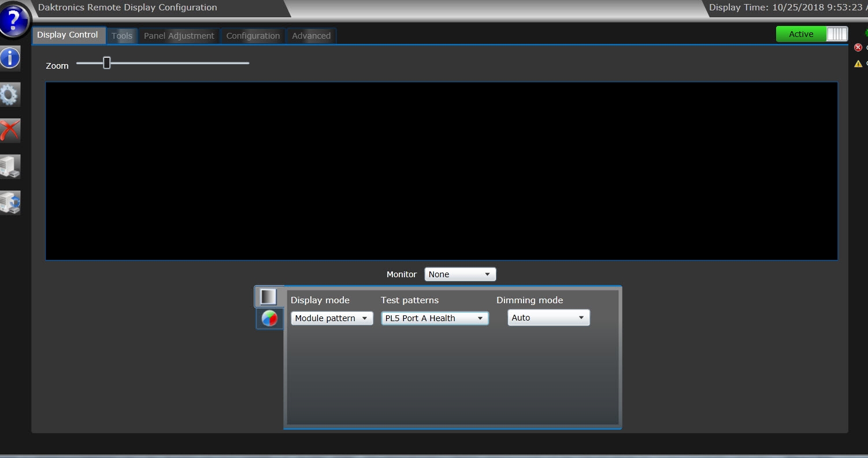Switch to the Configuration tab
The image size is (868, 458).
pos(253,36)
